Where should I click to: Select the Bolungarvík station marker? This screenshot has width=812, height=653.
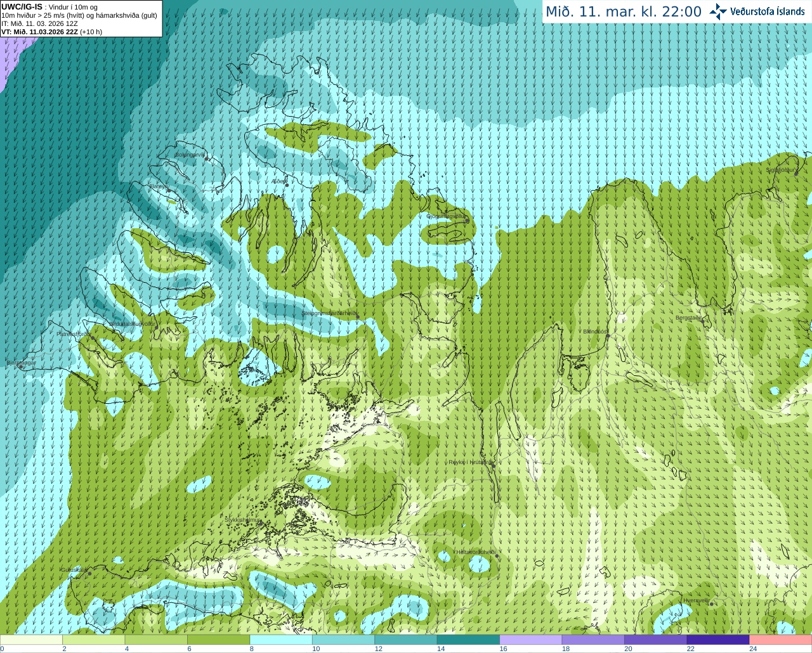tap(207, 159)
